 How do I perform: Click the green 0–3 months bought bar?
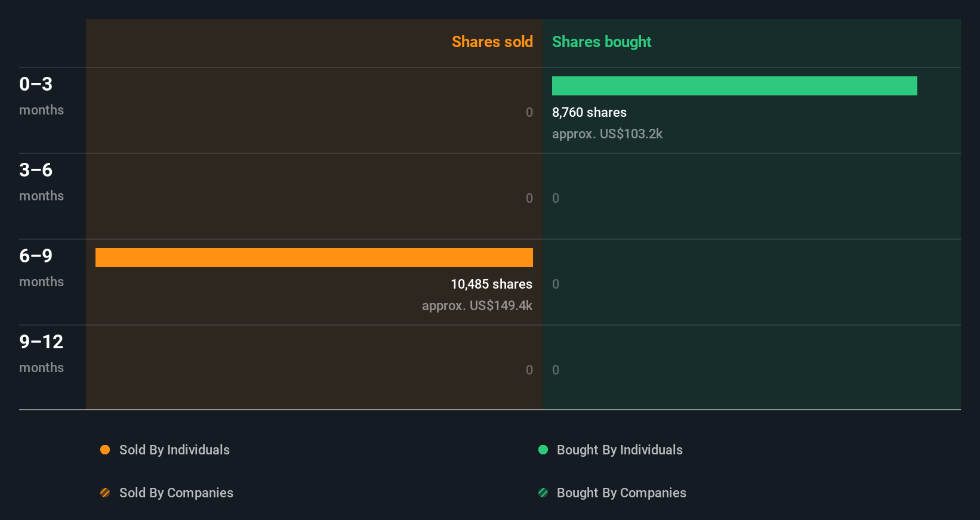735,86
